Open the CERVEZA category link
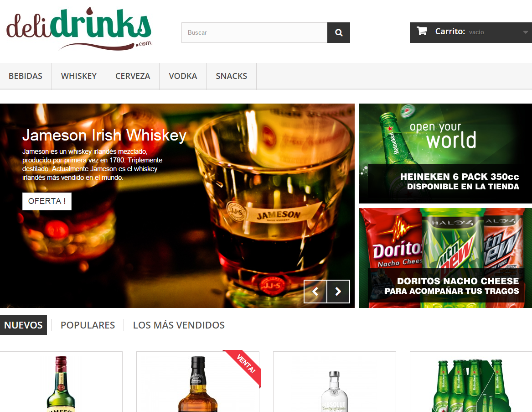 tap(133, 76)
